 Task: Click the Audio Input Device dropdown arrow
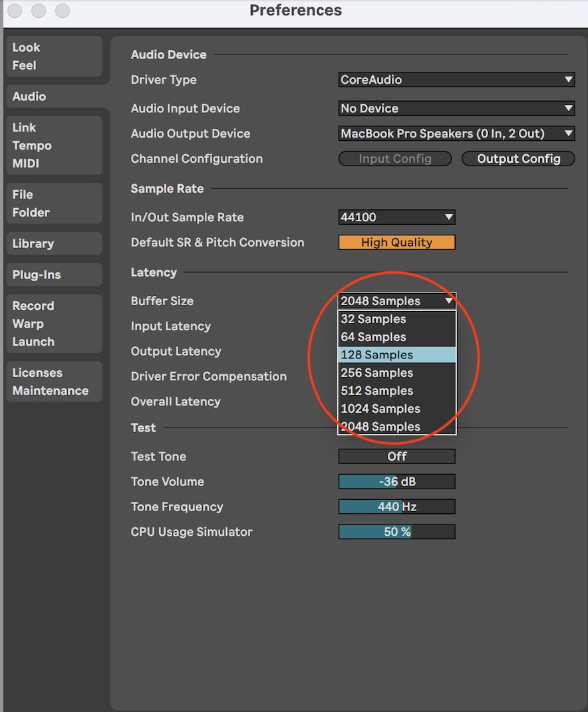(568, 108)
